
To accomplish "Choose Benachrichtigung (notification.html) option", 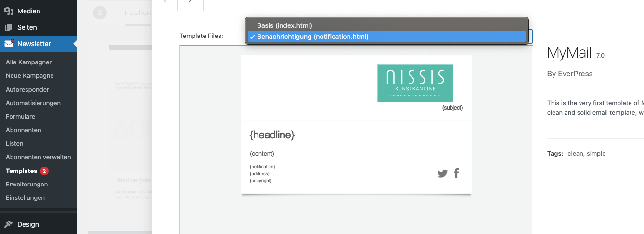I will point(312,37).
